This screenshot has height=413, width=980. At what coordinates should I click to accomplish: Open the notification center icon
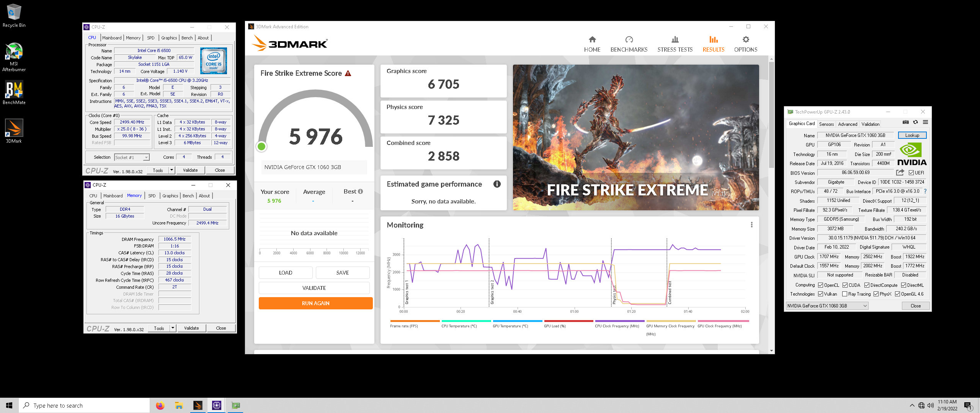click(968, 405)
